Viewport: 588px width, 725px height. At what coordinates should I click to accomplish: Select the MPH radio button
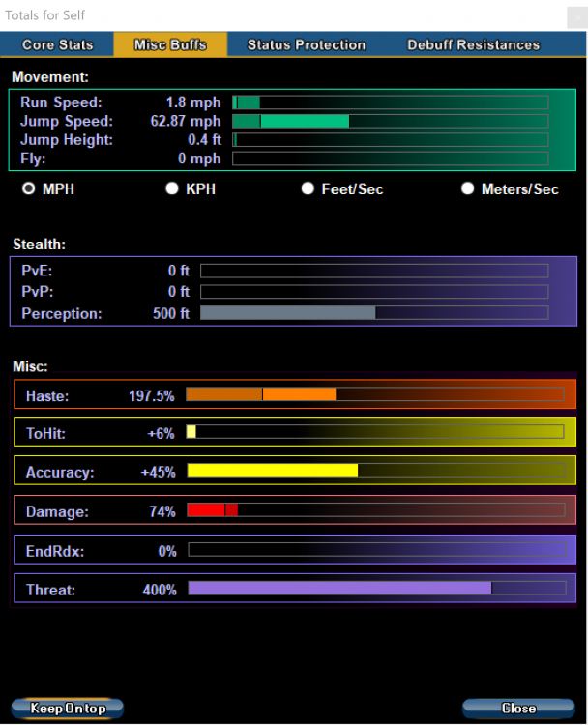29,189
